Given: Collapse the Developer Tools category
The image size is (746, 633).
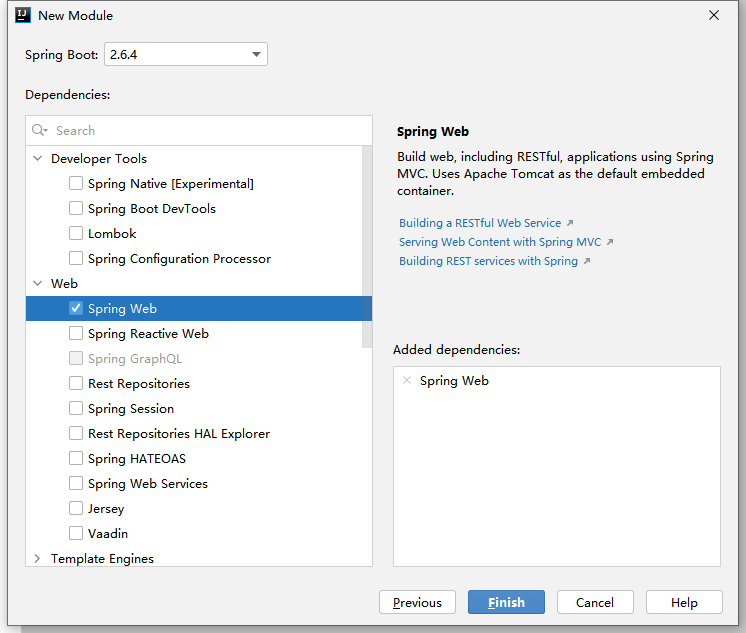Looking at the screenshot, I should 38,158.
